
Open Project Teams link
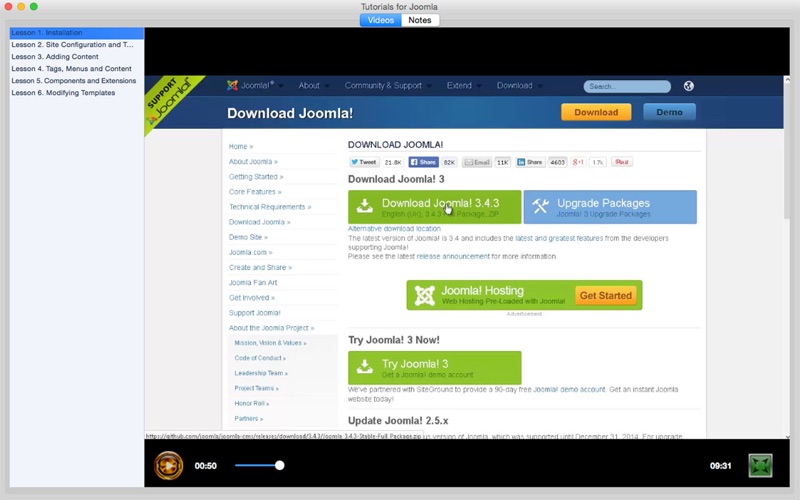point(257,388)
